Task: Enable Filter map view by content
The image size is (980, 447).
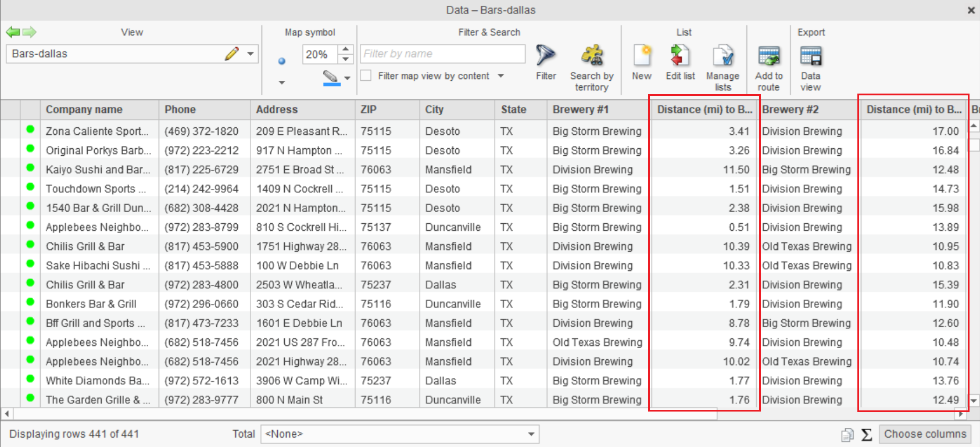Action: 366,76
